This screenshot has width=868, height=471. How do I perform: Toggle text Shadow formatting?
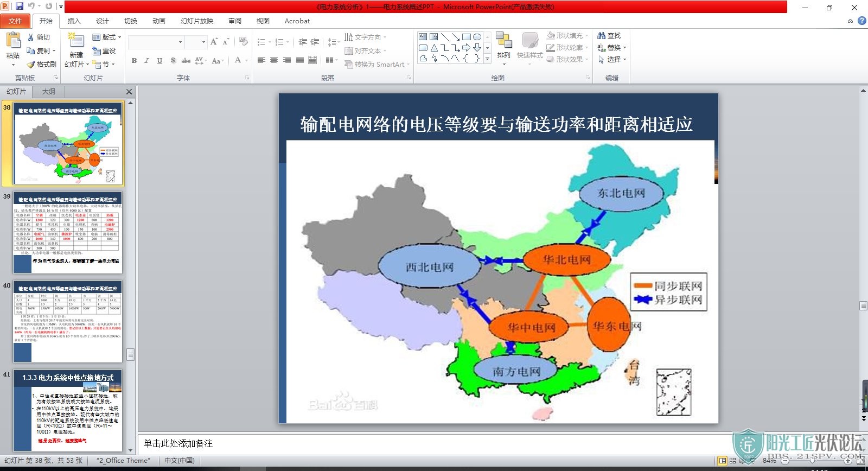[x=173, y=61]
